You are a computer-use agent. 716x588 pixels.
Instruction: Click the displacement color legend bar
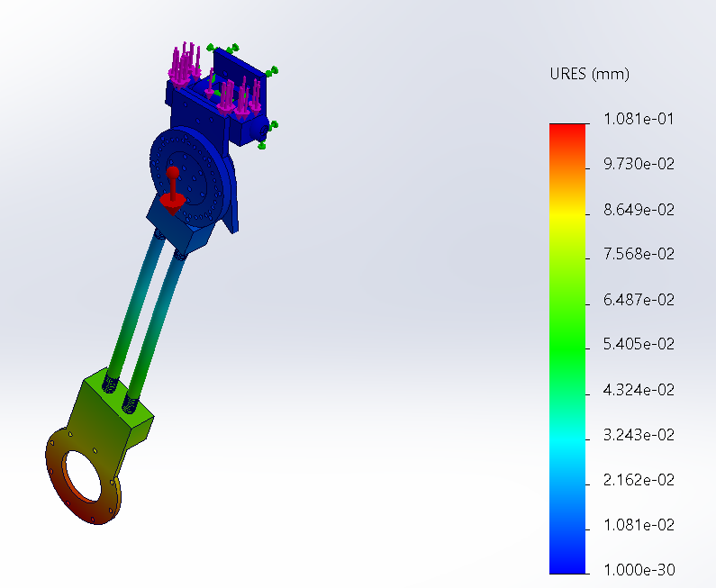[x=567, y=348]
